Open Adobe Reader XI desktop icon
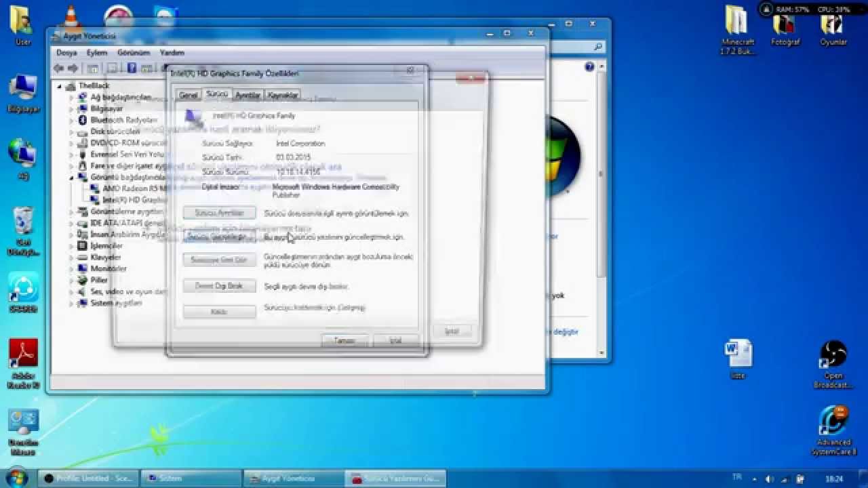868x488 pixels. (23, 365)
